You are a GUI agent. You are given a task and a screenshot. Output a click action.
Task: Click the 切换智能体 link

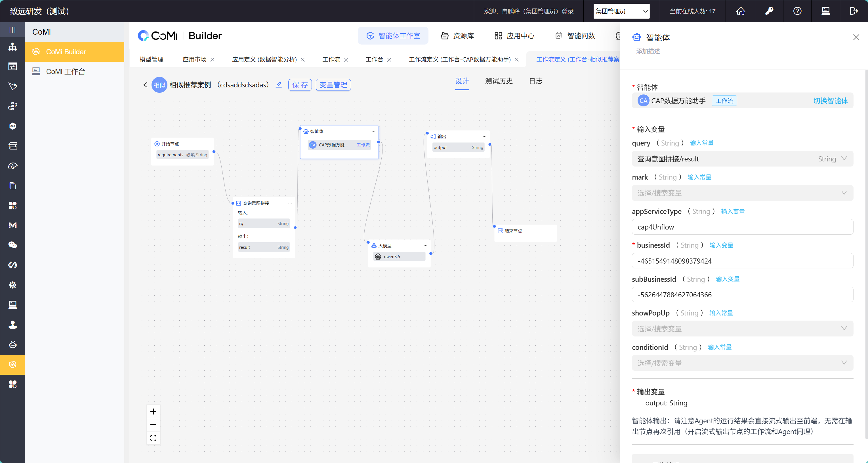[830, 101]
